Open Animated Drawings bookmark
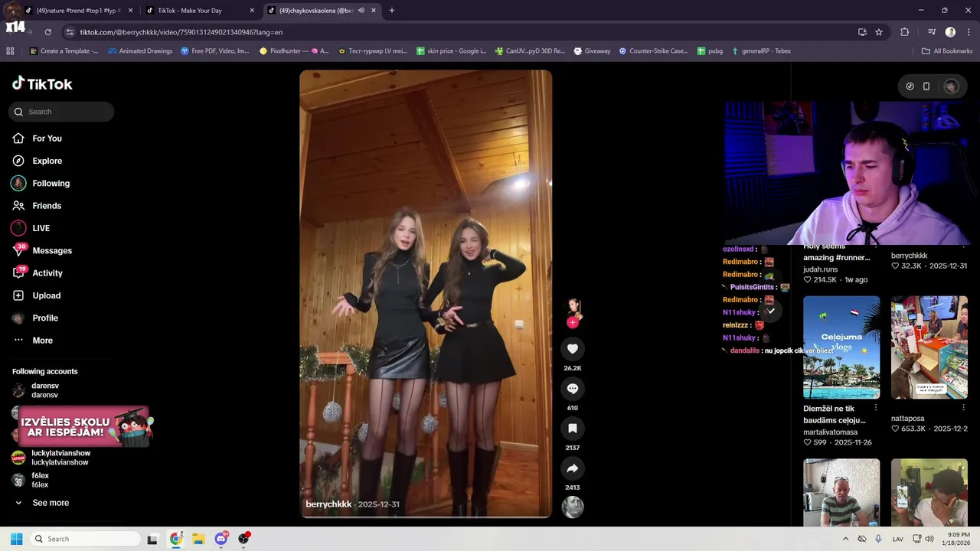Screen dimensions: 980x551 [x=140, y=51]
